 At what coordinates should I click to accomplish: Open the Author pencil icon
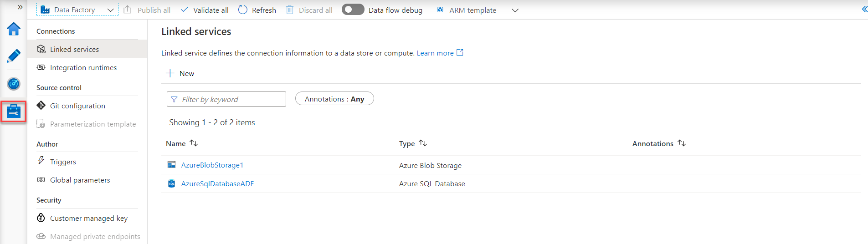tap(14, 56)
